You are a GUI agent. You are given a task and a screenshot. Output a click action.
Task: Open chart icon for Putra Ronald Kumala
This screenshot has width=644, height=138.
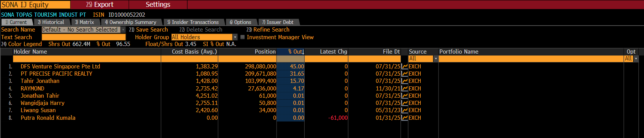tap(404, 118)
